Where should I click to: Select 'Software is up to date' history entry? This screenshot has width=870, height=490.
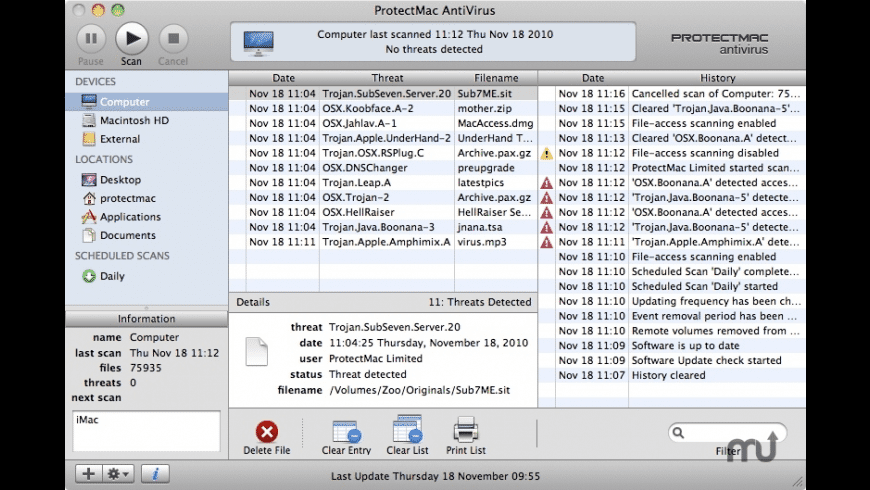(x=672, y=346)
